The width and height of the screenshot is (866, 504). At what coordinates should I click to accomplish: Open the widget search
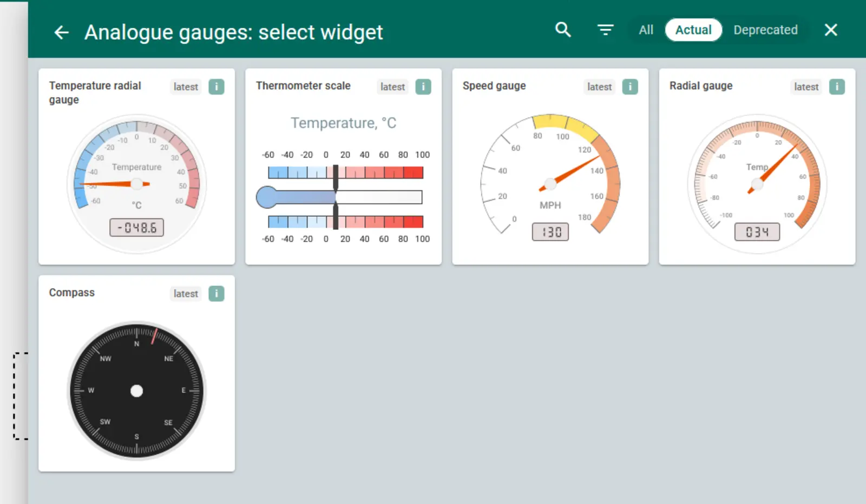pos(563,30)
